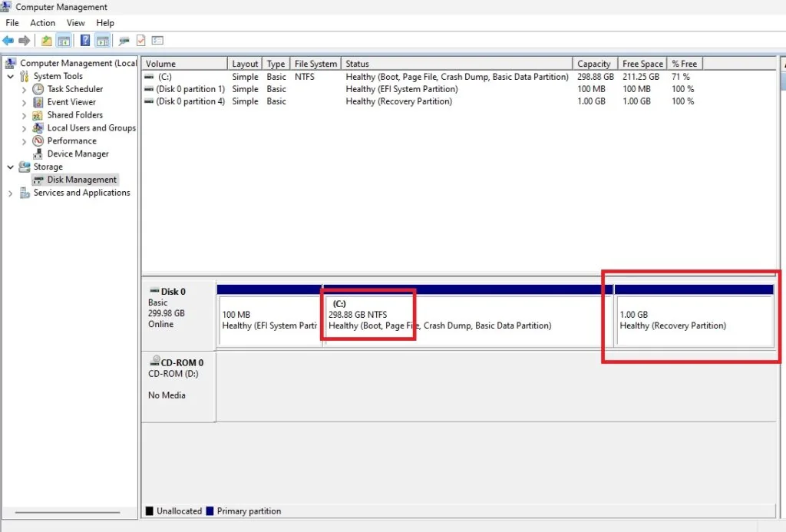Open the Help menu

tap(105, 22)
